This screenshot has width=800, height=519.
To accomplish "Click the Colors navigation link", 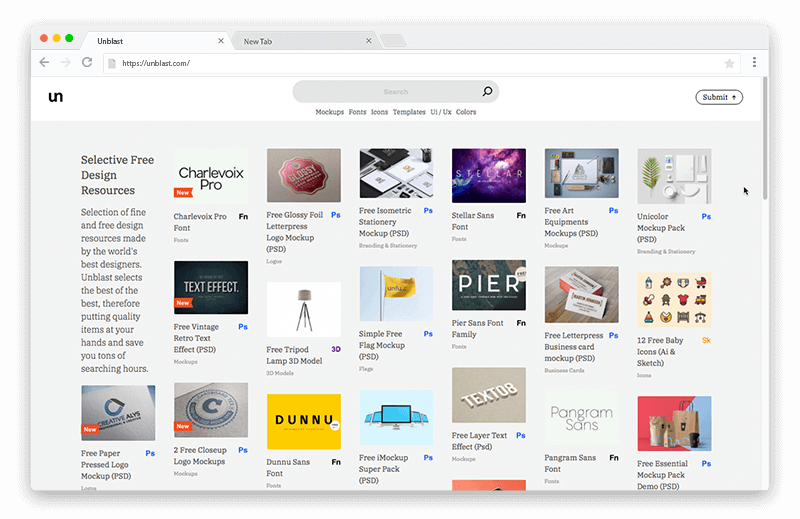I will pos(466,112).
